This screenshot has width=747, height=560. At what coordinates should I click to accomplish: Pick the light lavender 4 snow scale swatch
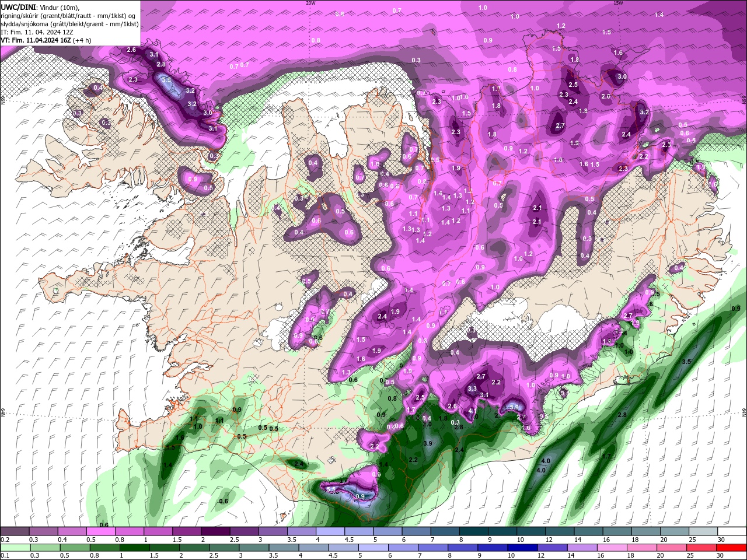point(329,531)
